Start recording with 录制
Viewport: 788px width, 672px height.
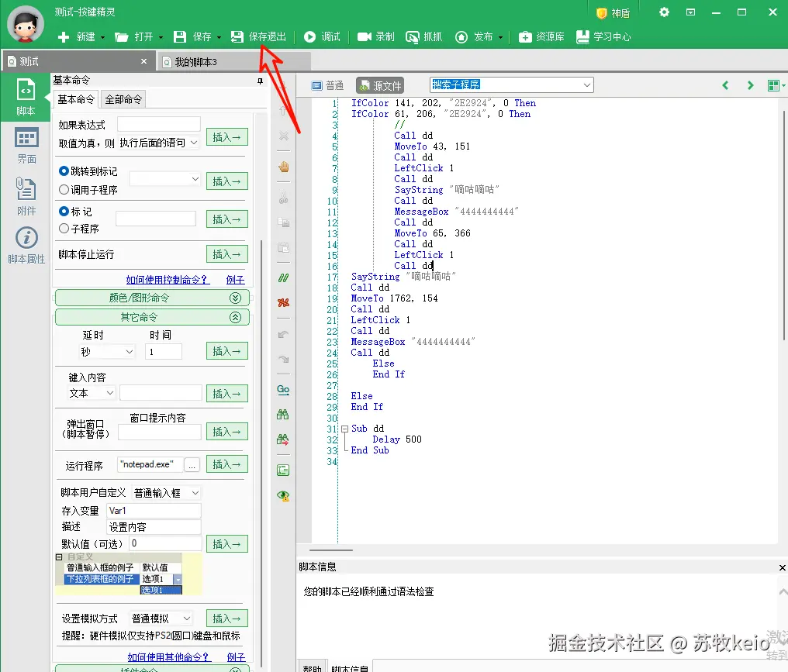point(376,36)
